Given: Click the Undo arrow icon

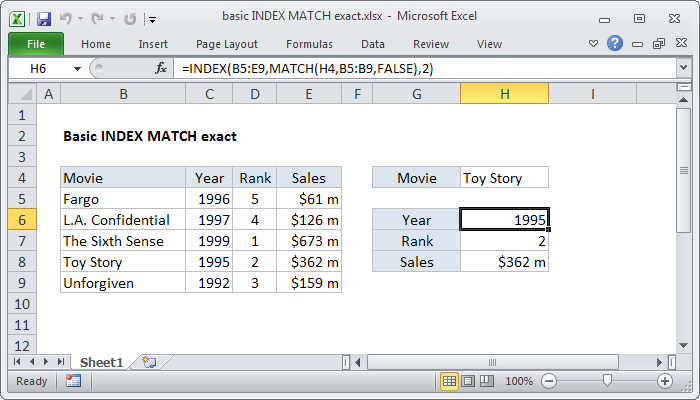Looking at the screenshot, I should (x=67, y=18).
